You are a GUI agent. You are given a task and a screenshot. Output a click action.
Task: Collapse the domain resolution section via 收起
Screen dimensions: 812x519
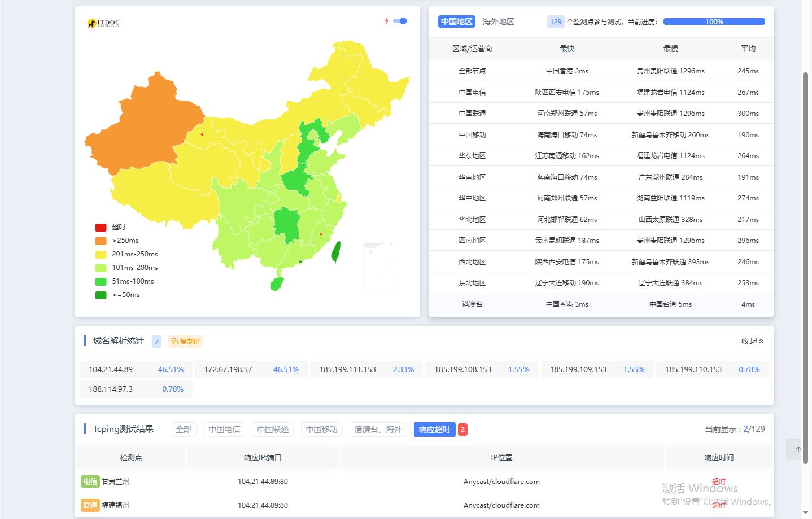[752, 341]
